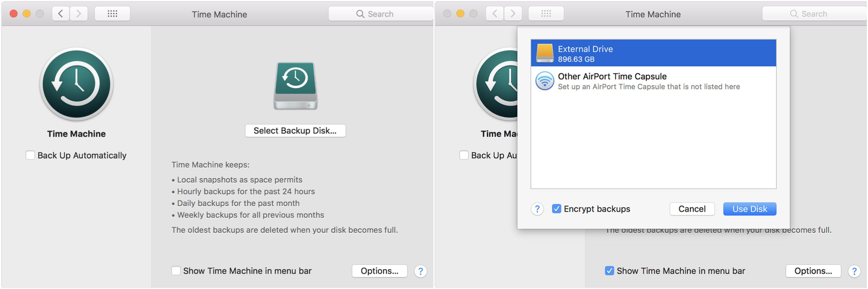Image resolution: width=868 pixels, height=289 pixels.
Task: Click the large Time Machine clock icon in left window
Action: [x=76, y=84]
